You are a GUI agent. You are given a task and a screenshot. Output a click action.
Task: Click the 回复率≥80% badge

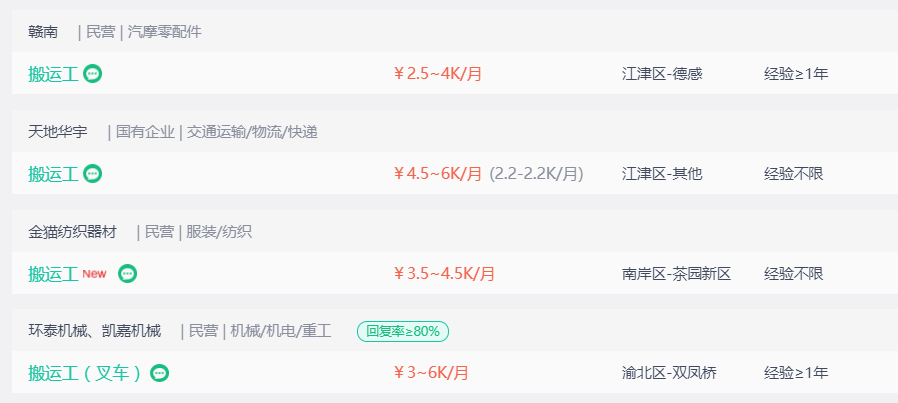tap(403, 331)
